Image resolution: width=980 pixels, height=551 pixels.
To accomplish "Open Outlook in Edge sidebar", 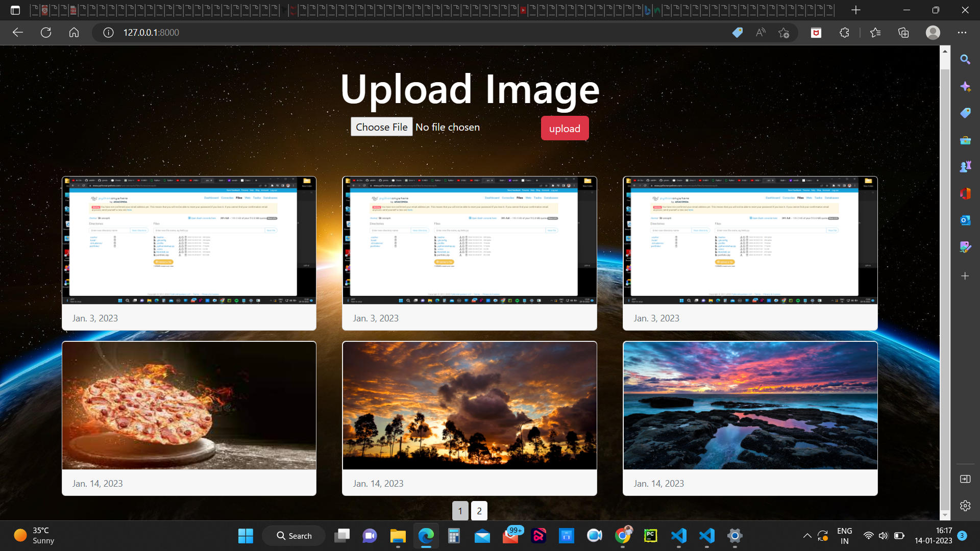I will tap(965, 220).
